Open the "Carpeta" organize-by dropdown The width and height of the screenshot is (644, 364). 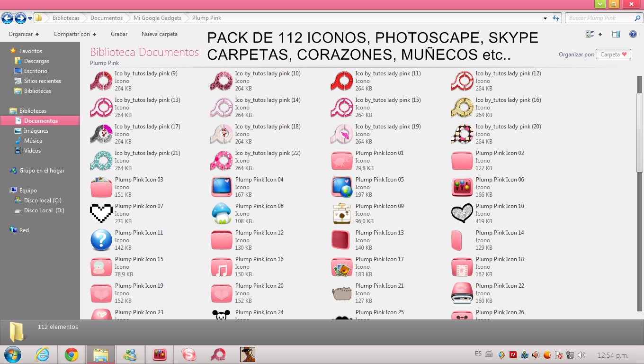pos(613,54)
